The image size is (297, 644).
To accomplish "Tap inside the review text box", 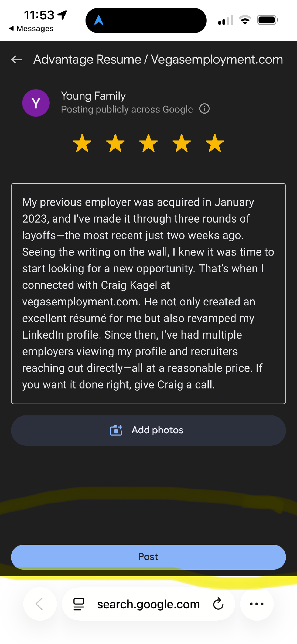I will pyautogui.click(x=148, y=293).
